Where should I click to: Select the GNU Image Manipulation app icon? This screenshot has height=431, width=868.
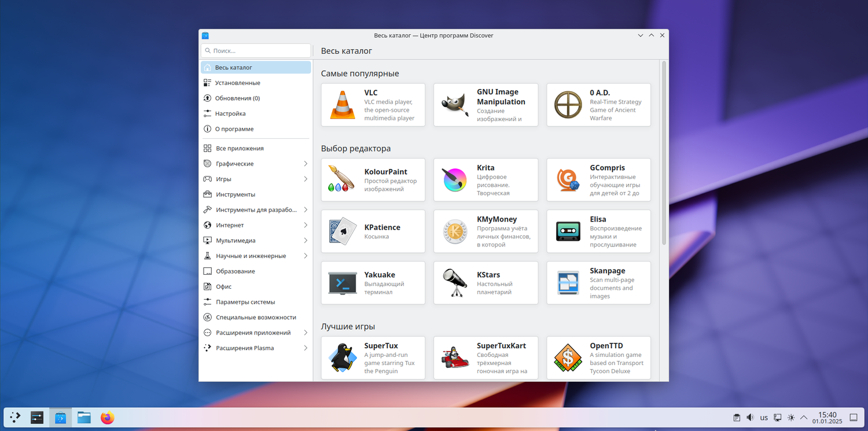(455, 105)
